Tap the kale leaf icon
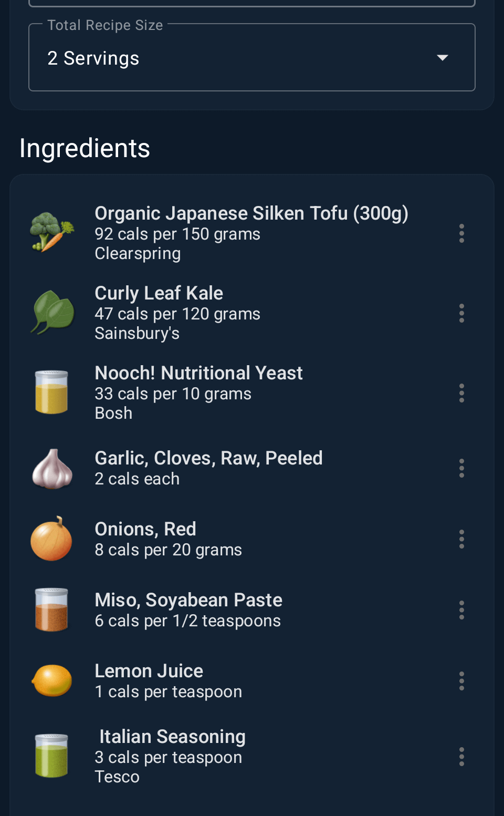The height and width of the screenshot is (816, 504). click(51, 312)
